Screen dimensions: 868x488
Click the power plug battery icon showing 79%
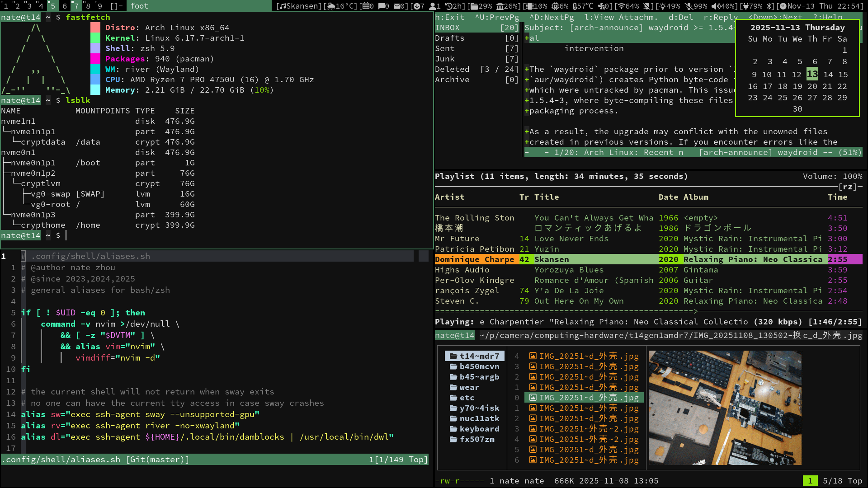coord(745,6)
